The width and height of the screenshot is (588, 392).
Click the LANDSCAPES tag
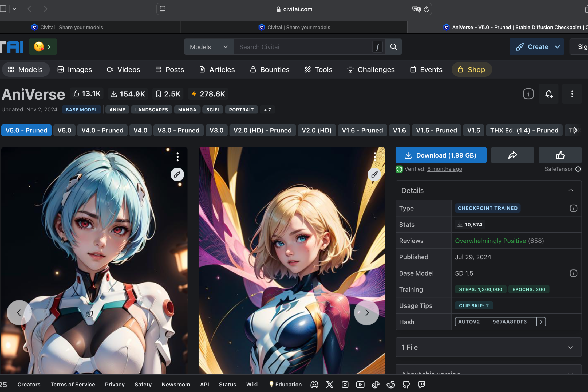pyautogui.click(x=152, y=110)
